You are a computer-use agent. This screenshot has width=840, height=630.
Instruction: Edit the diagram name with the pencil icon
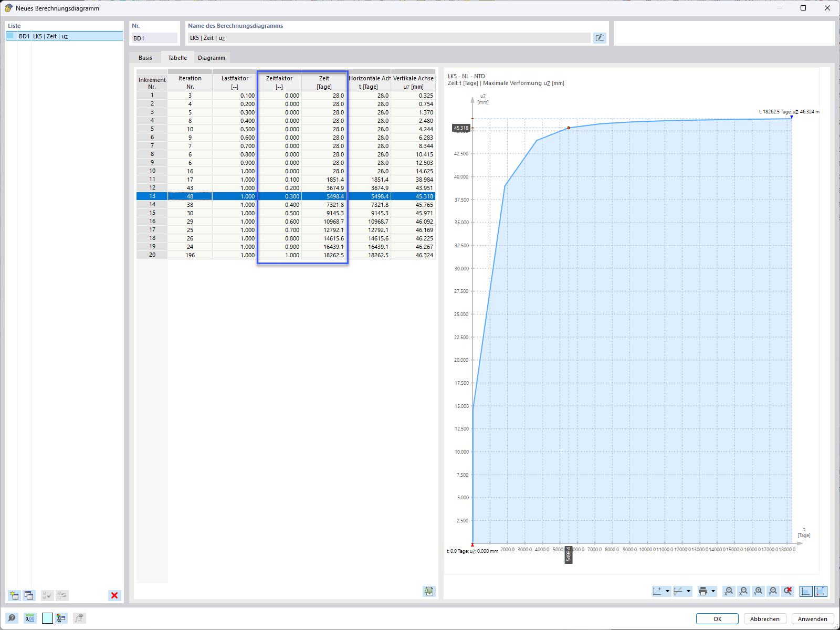click(x=600, y=38)
